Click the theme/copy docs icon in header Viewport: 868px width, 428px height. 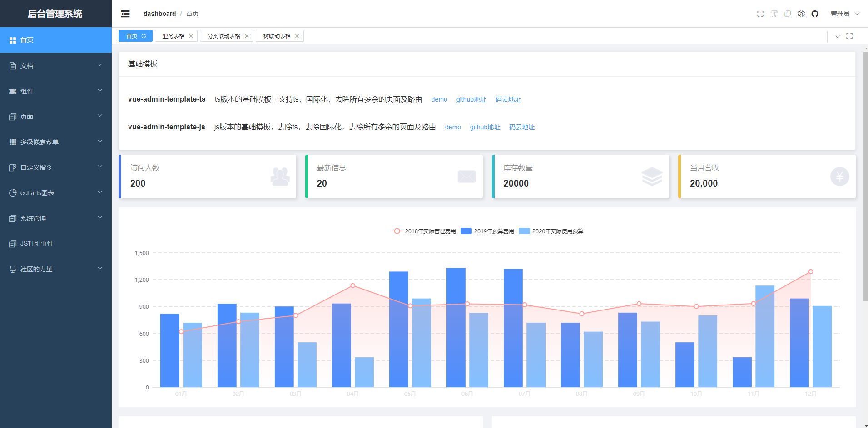coord(788,14)
